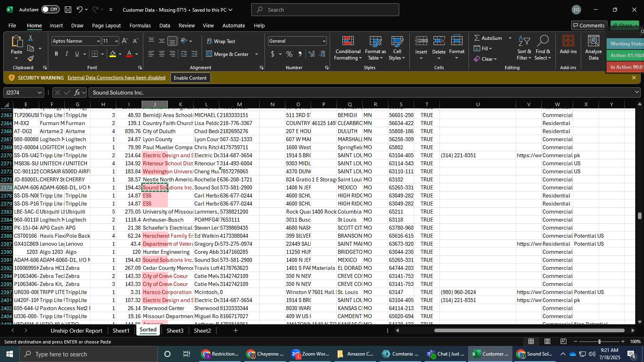644x362 pixels.
Task: Click Decrease Indent icon
Action: coord(184,54)
